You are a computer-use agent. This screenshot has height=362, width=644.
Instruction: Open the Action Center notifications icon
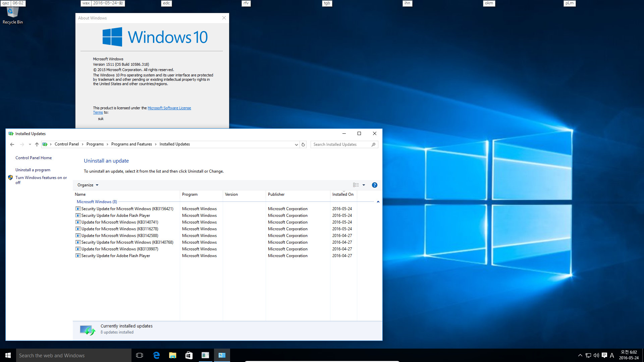click(604, 355)
